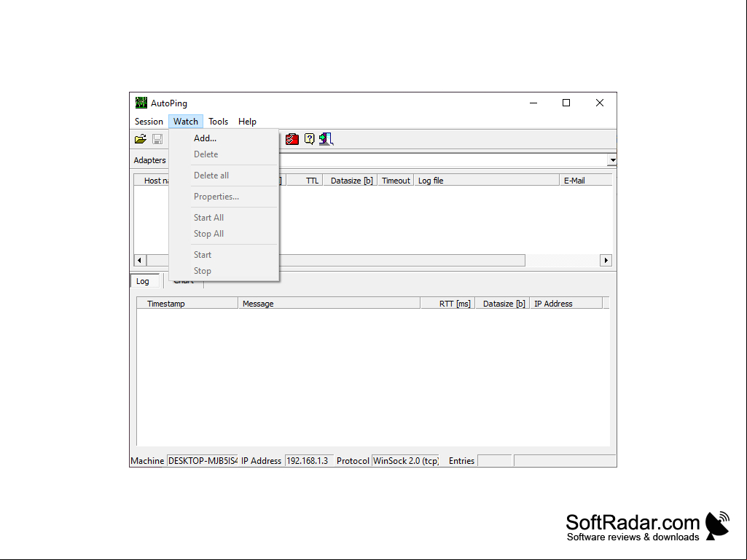Select the Stop entry in Watch menu

pyautogui.click(x=224, y=271)
